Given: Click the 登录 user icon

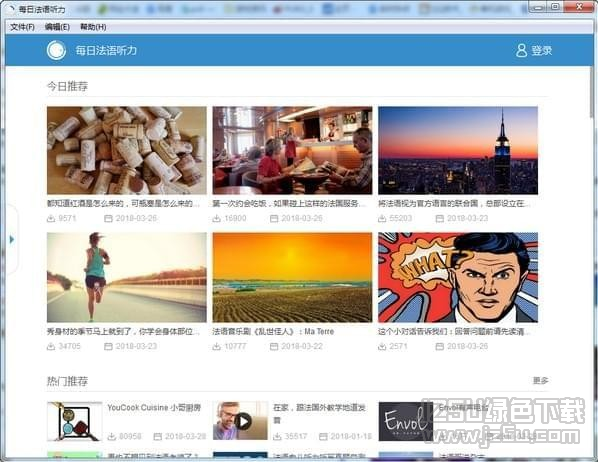Looking at the screenshot, I should tap(521, 50).
